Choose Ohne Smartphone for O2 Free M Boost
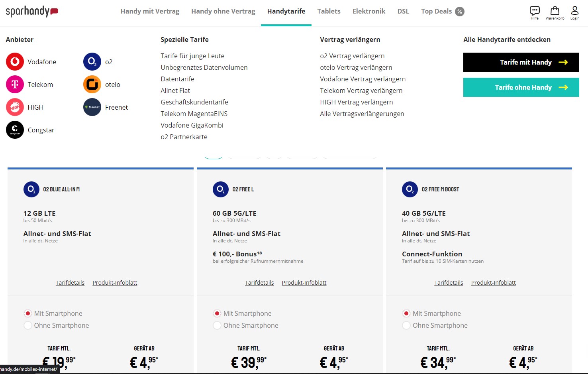 406,325
